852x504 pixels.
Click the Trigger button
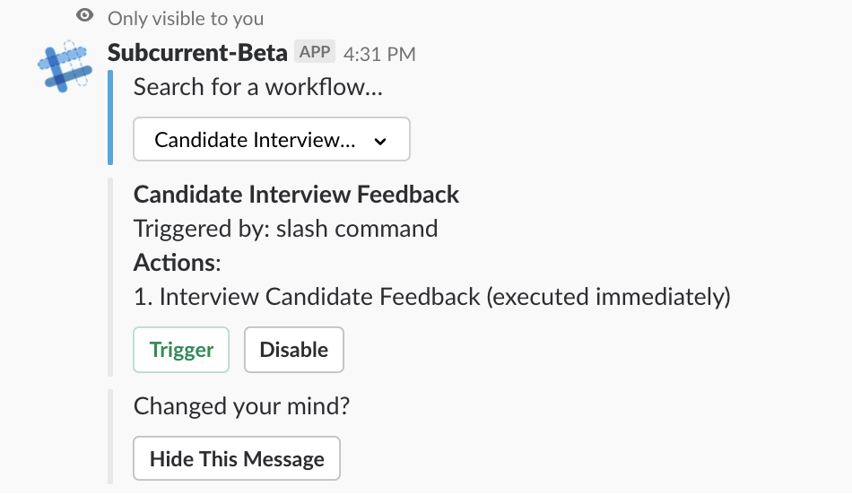[181, 350]
